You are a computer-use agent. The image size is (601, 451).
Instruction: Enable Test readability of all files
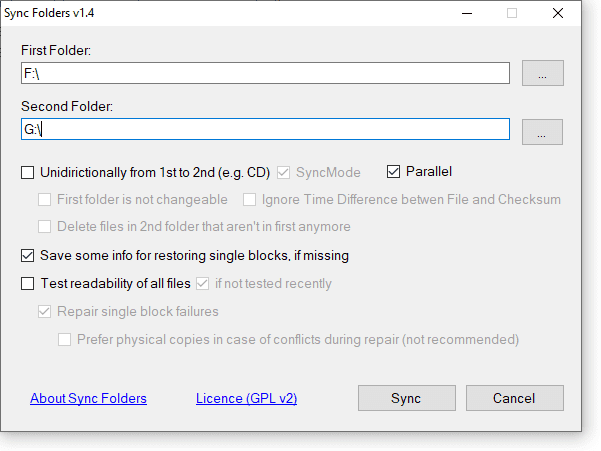[x=28, y=283]
